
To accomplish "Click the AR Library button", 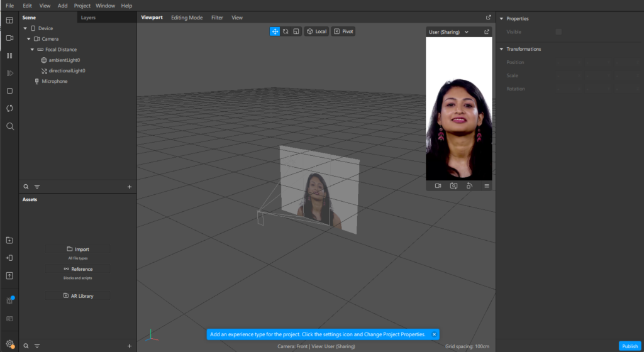I will tap(78, 296).
